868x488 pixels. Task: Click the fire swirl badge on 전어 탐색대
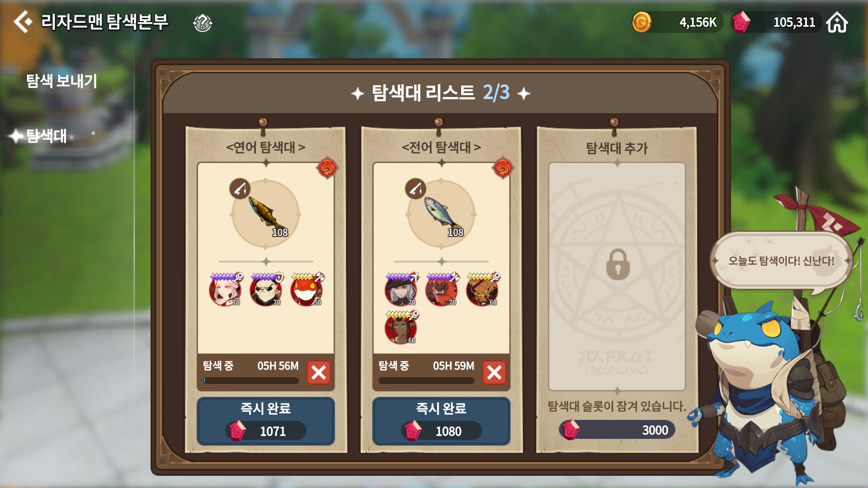503,167
